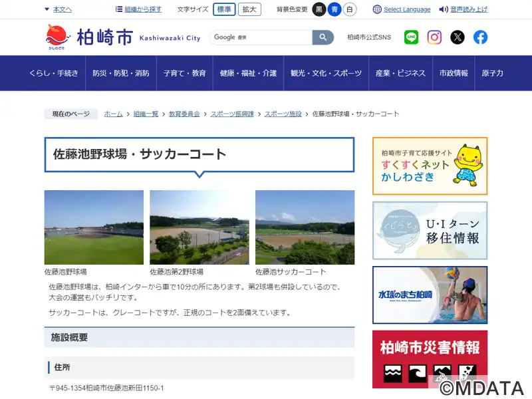The image size is (532, 399).
Task: Jump to 本文へ main content
Action: point(58,9)
